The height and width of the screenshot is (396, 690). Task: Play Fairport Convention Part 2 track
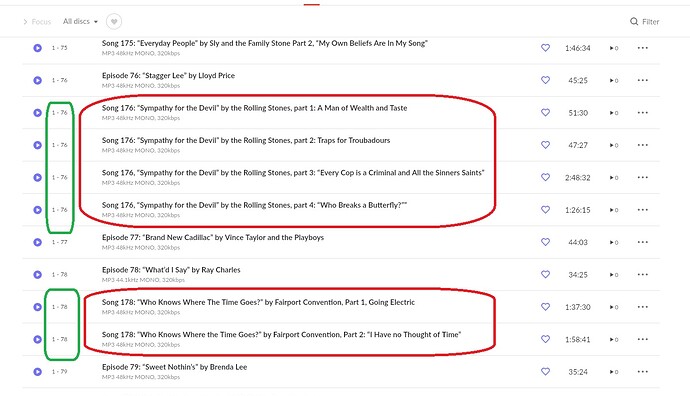[x=38, y=339]
